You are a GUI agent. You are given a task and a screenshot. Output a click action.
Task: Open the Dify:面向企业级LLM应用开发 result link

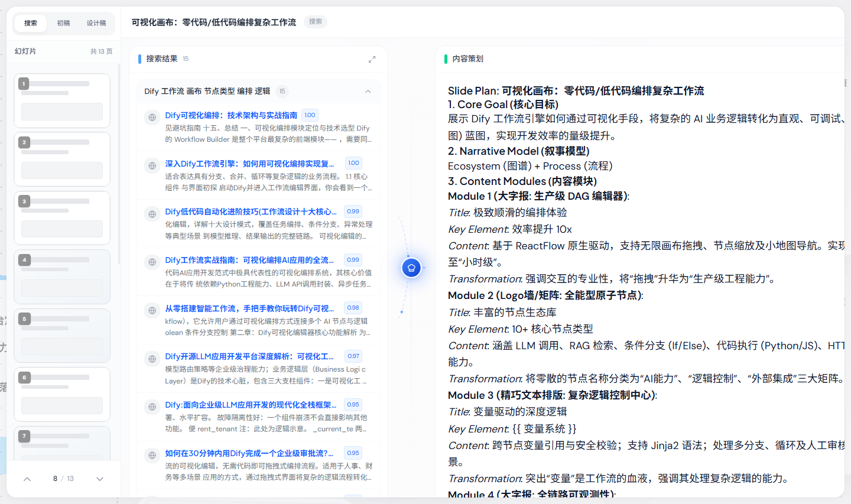coord(251,405)
